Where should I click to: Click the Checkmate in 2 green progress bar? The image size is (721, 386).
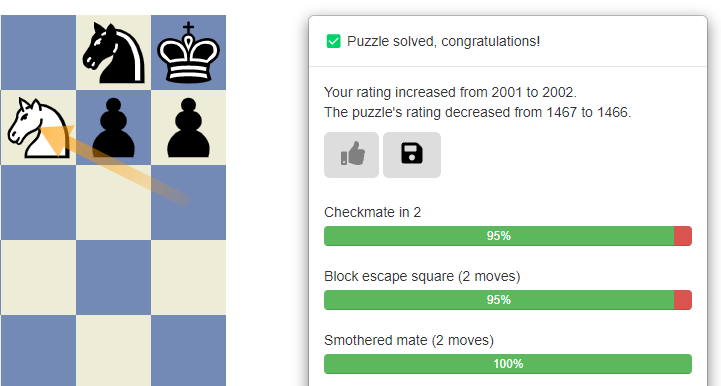(499, 236)
